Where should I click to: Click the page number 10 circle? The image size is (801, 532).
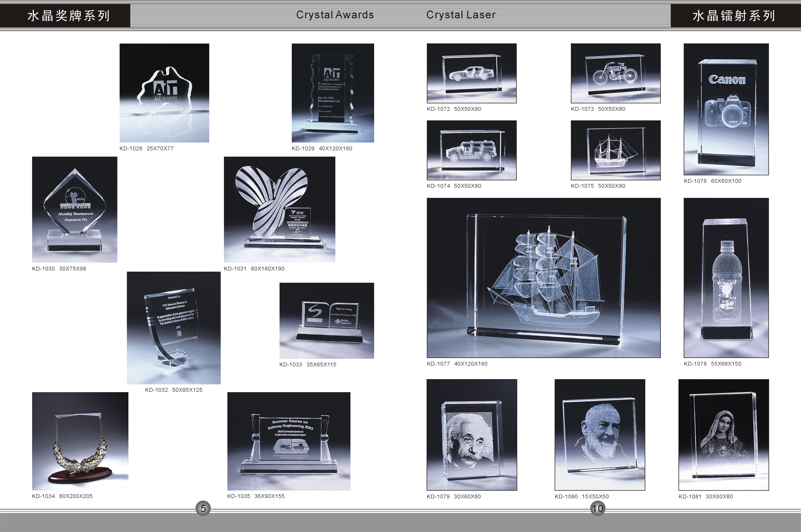(x=597, y=508)
